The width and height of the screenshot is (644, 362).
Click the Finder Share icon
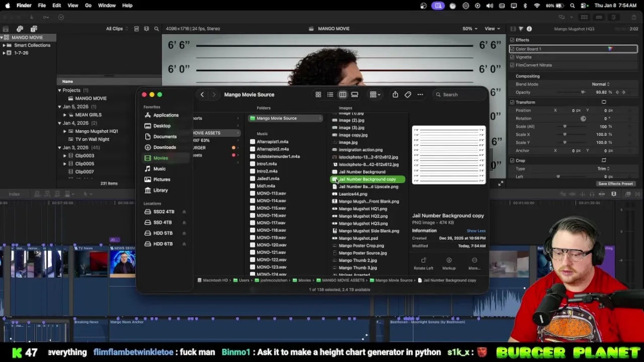point(395,95)
